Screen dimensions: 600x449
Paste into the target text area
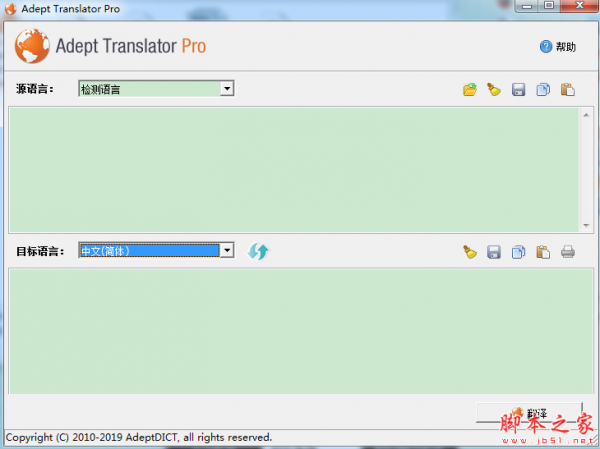click(543, 252)
